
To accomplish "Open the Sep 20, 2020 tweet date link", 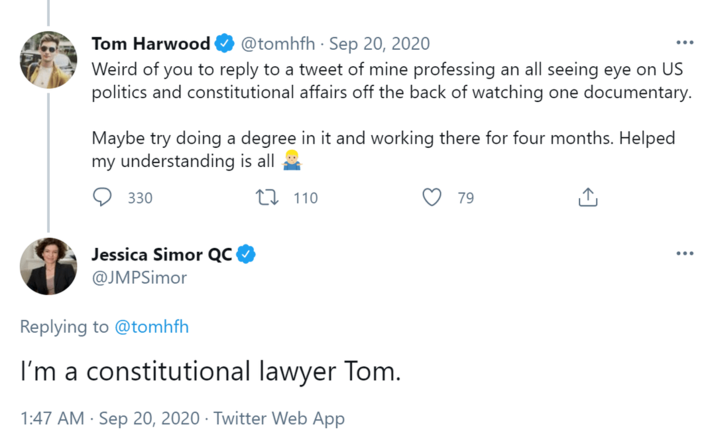I will [380, 43].
